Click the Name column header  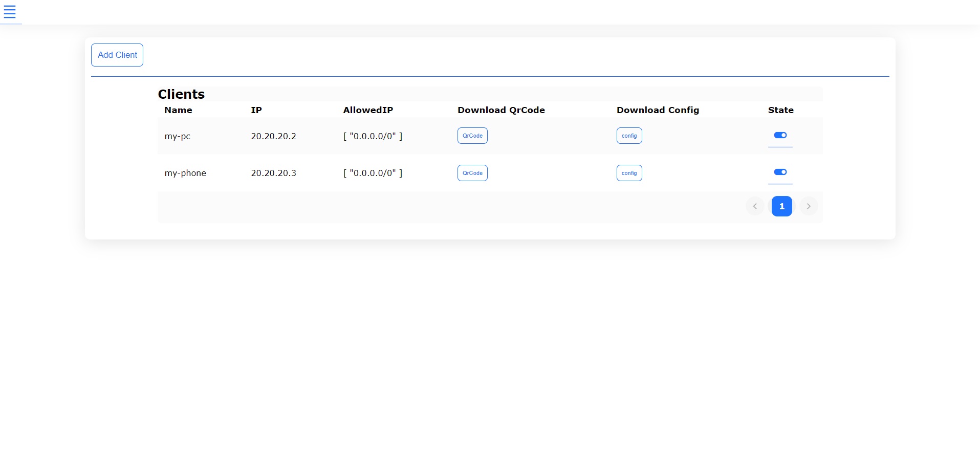click(x=178, y=110)
